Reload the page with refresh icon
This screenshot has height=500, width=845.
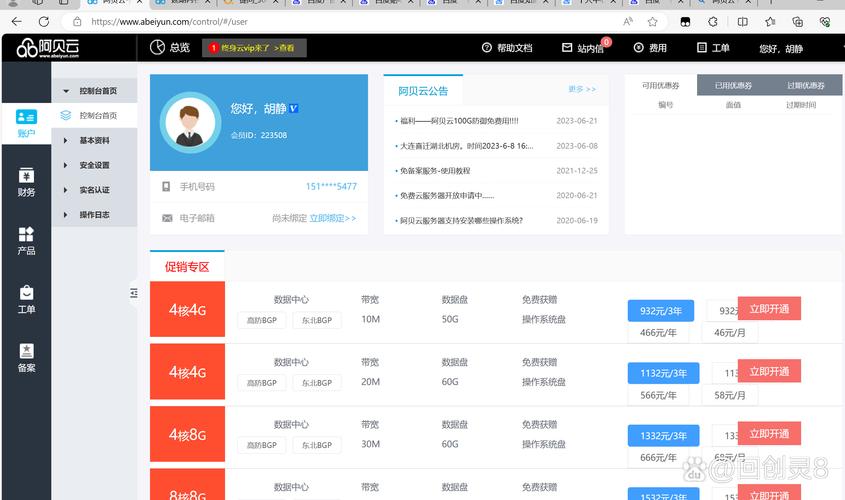[x=44, y=22]
